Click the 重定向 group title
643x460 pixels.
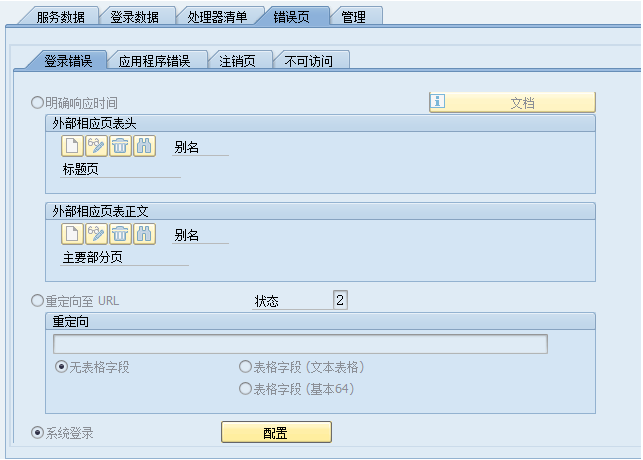[71, 321]
